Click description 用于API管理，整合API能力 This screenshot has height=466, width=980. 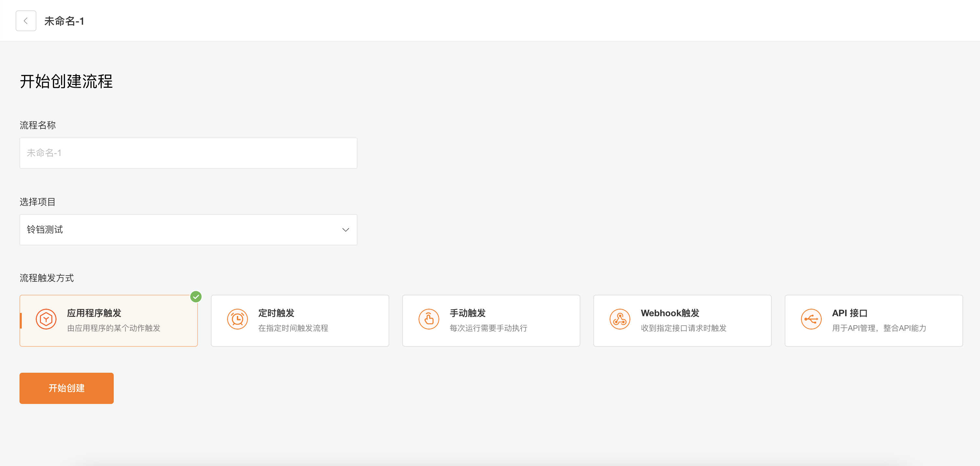[879, 328]
